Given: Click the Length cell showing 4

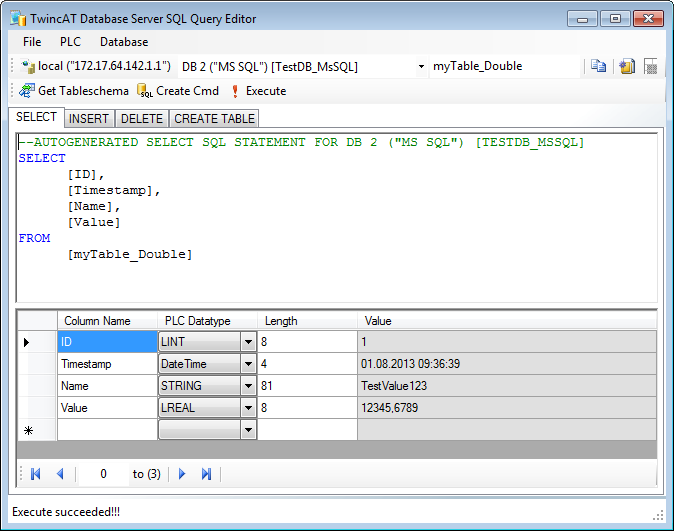Looking at the screenshot, I should click(x=307, y=364).
